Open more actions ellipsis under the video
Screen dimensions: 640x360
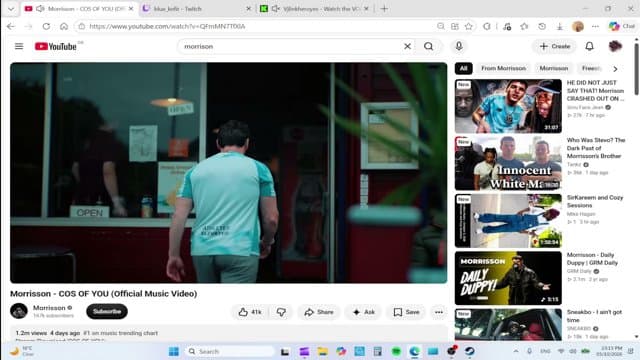[439, 312]
